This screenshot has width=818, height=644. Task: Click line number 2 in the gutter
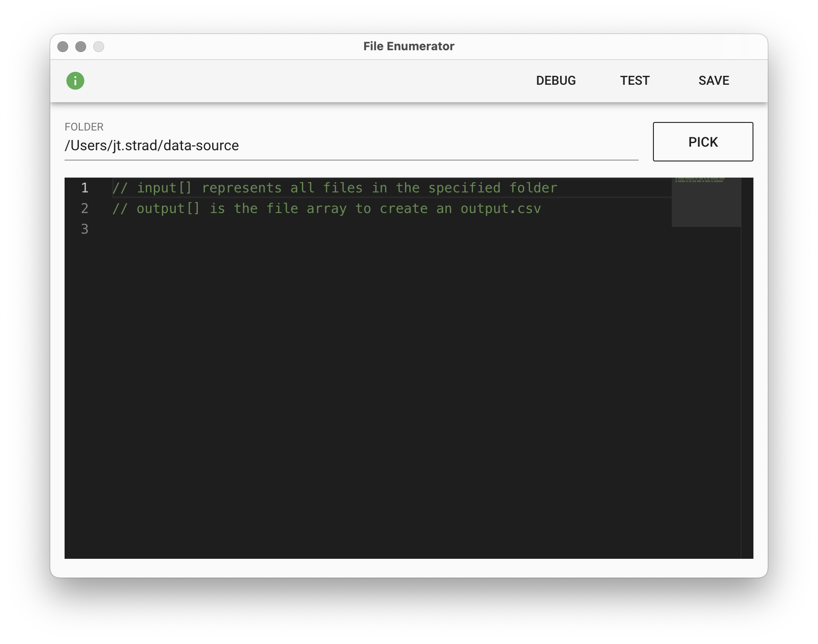click(85, 209)
